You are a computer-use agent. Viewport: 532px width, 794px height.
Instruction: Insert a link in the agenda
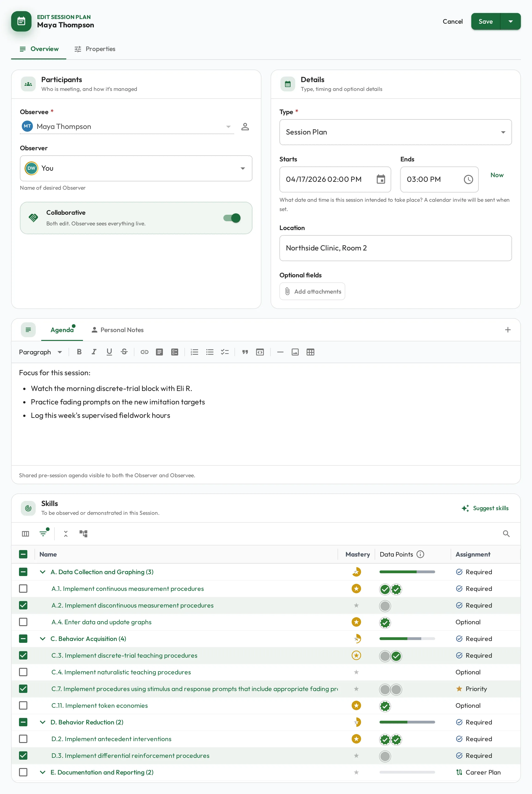click(x=145, y=352)
